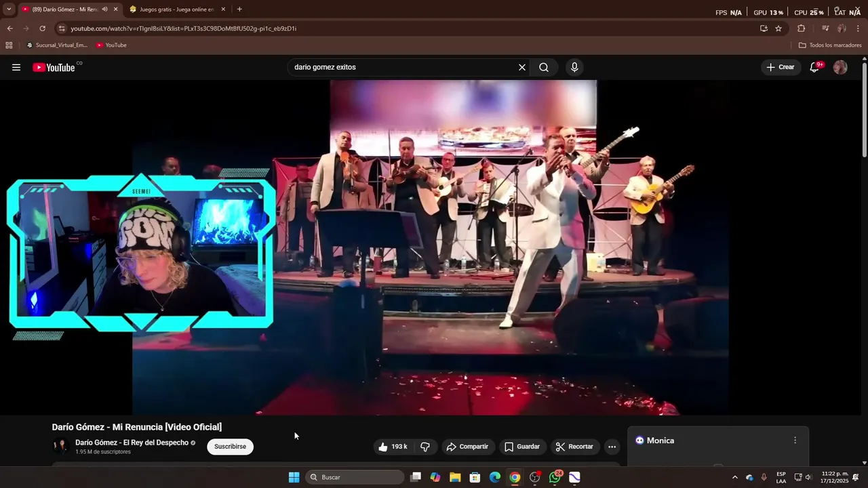Open the Windows Start menu

pyautogui.click(x=294, y=477)
